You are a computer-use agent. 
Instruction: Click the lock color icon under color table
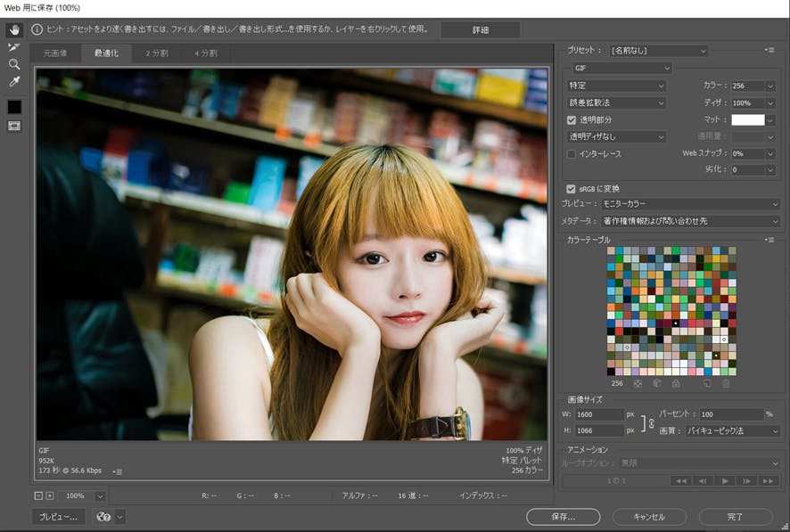tap(676, 383)
